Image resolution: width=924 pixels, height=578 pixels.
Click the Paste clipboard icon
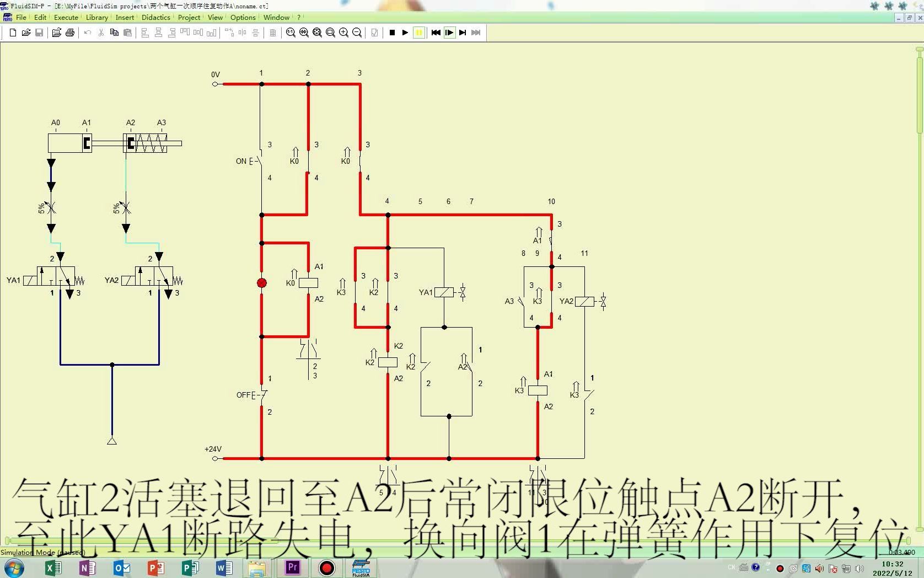pyautogui.click(x=128, y=33)
